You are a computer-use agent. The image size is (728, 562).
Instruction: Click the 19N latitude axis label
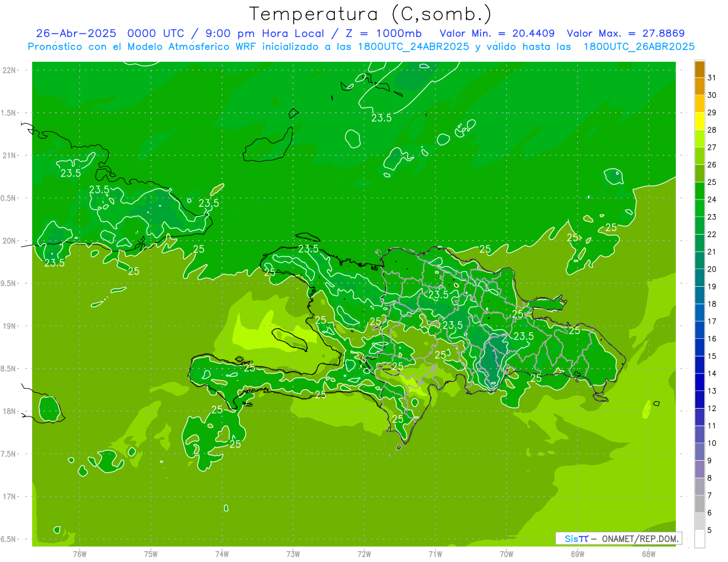click(10, 326)
